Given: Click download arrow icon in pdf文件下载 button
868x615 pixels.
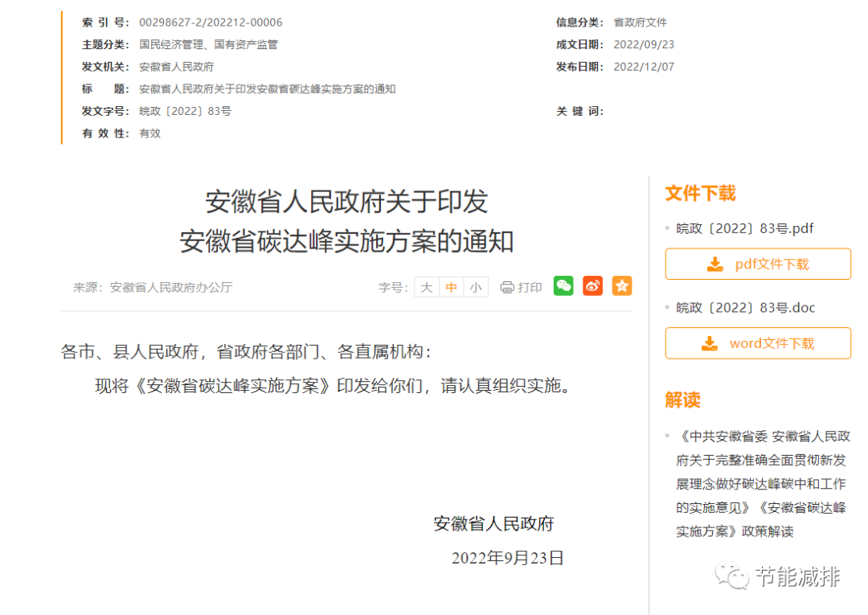Looking at the screenshot, I should [714, 264].
